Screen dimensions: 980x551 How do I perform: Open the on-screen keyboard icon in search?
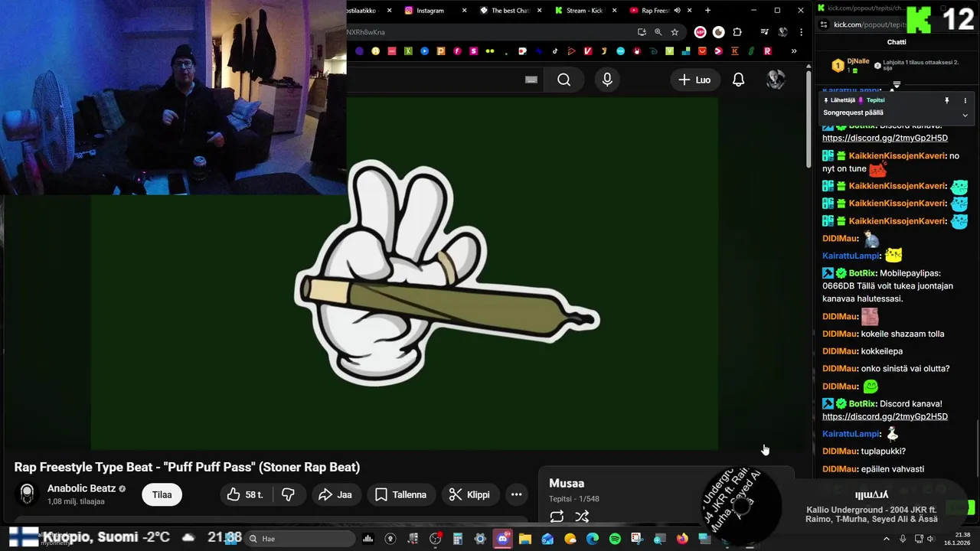click(x=531, y=80)
